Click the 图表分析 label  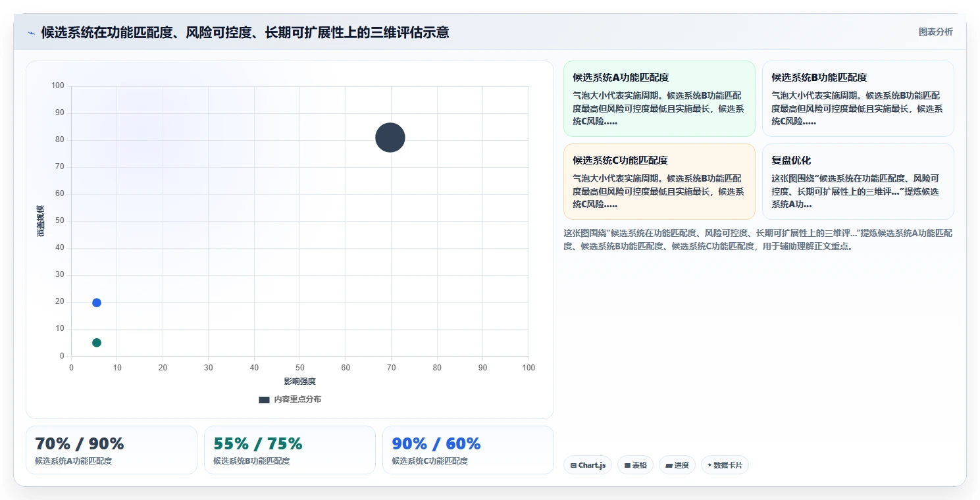click(935, 32)
